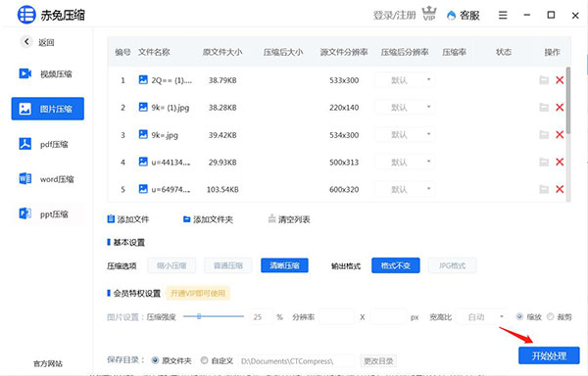588x376 pixels.
Task: Go back with the 返回 arrow
Action: [x=26, y=41]
